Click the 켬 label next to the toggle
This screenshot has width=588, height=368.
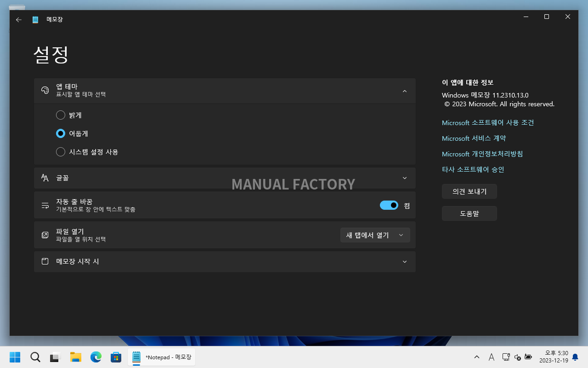407,206
